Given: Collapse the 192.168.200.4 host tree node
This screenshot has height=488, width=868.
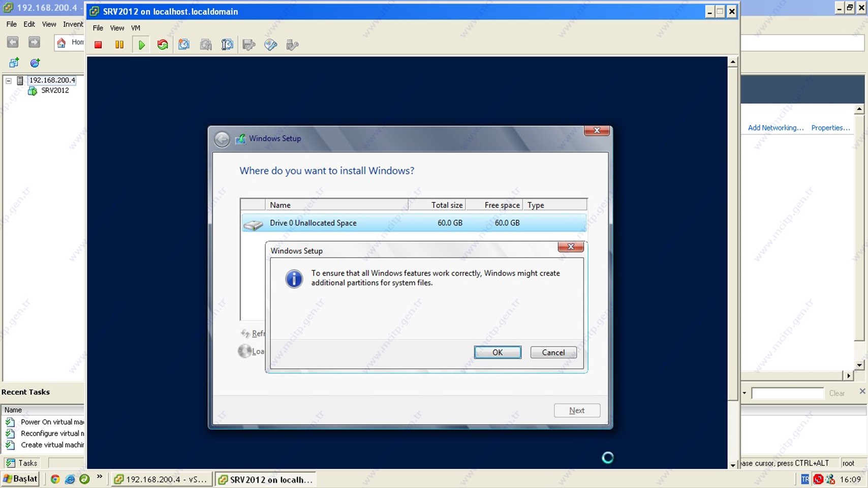Looking at the screenshot, I should 7,80.
